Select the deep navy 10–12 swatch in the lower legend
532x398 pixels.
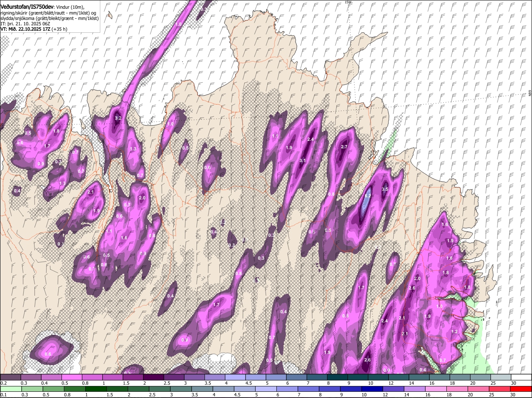coord(372,389)
